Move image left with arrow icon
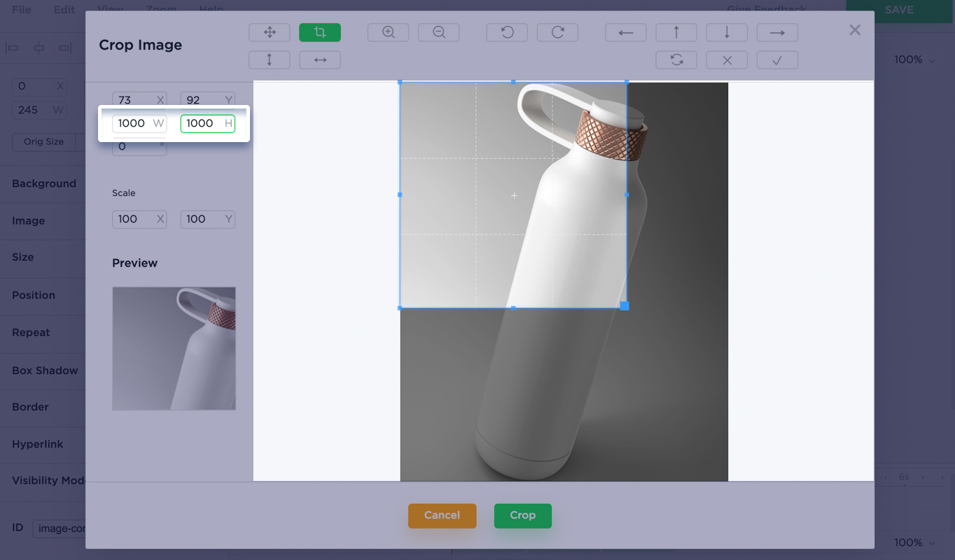The width and height of the screenshot is (955, 560). coord(626,33)
